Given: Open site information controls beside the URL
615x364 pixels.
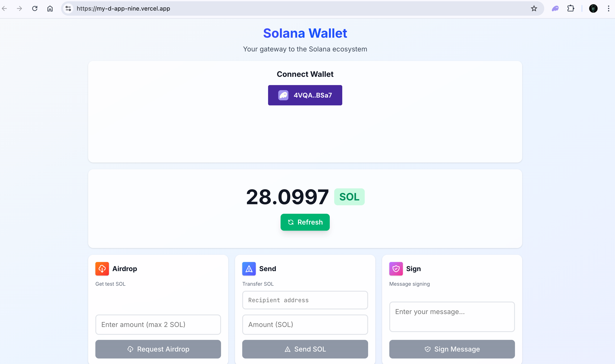Looking at the screenshot, I should click(68, 8).
